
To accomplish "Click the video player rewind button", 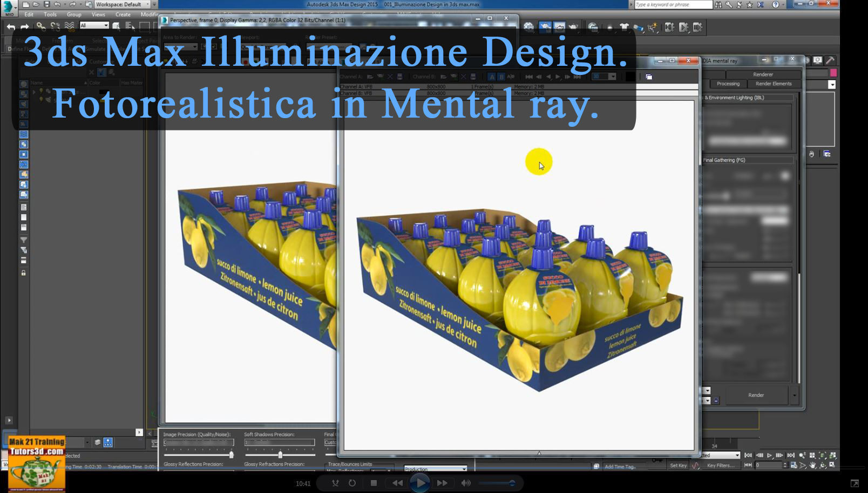I will 397,483.
